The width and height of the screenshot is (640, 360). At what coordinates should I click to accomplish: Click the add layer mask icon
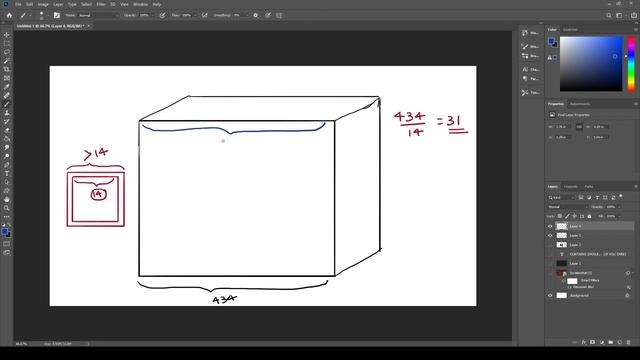click(593, 342)
